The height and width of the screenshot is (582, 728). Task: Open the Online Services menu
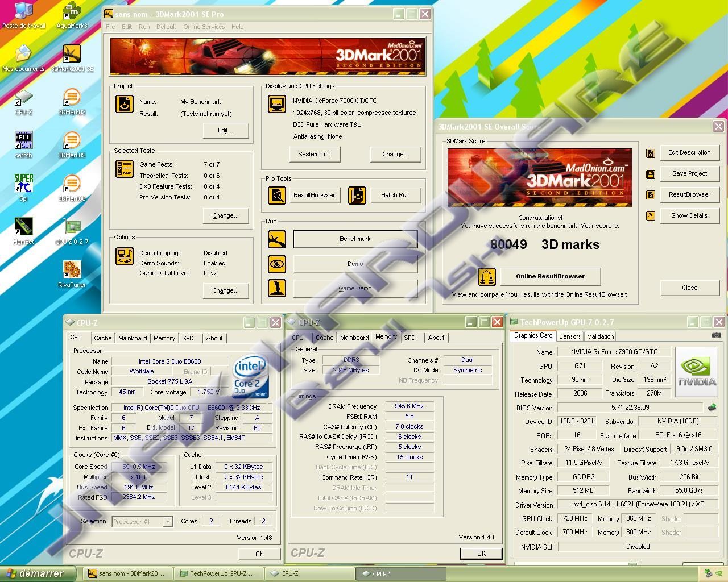pyautogui.click(x=204, y=27)
